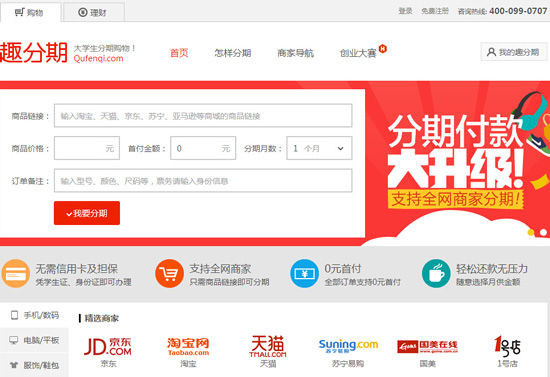This screenshot has width=550, height=377.
Task: Select the white carousel indicator dot
Action: 543,232
